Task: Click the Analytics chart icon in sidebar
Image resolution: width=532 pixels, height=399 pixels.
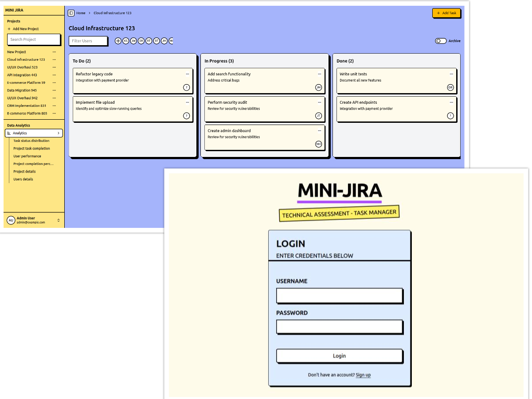Action: [10, 133]
